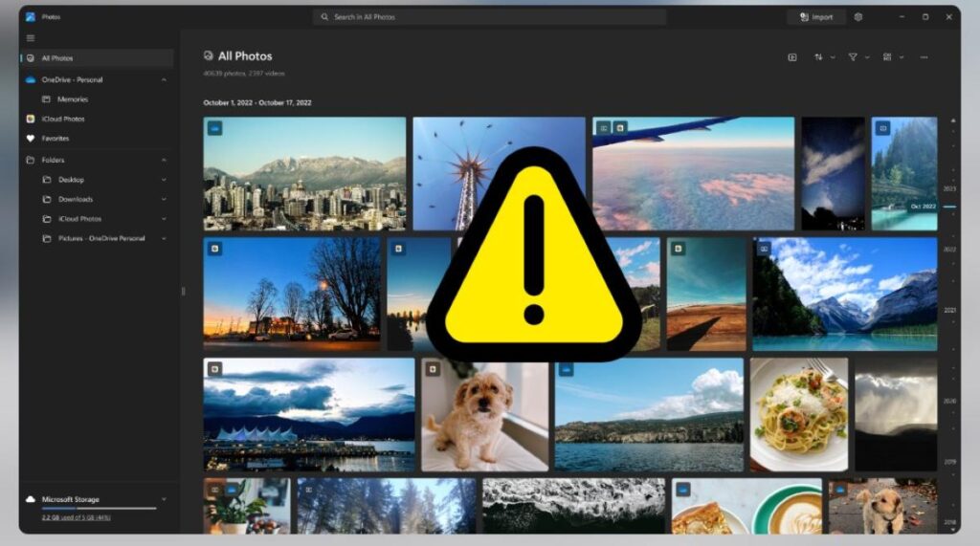Open the lake shoreline cloud photo

point(650,414)
